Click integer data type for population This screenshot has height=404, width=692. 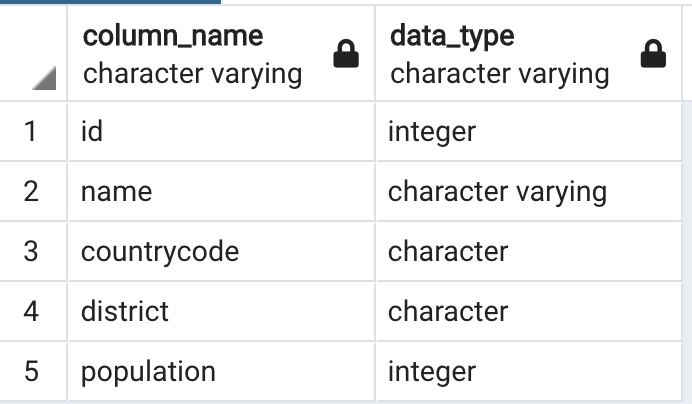tap(529, 372)
